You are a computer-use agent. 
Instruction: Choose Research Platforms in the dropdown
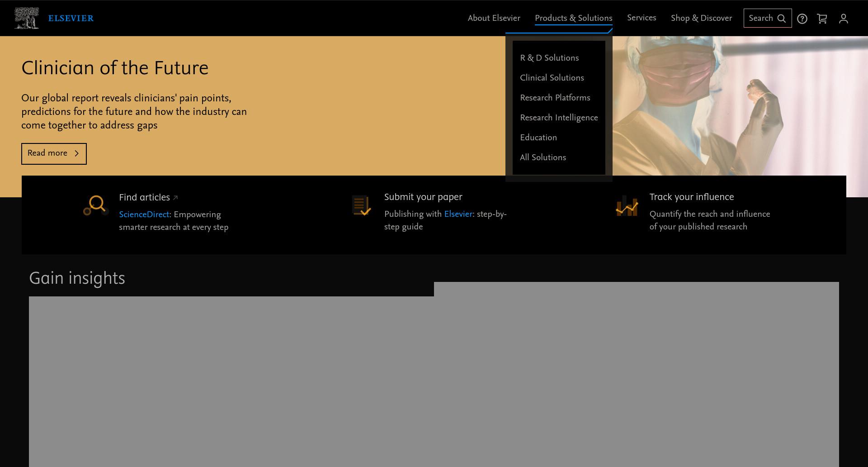555,98
